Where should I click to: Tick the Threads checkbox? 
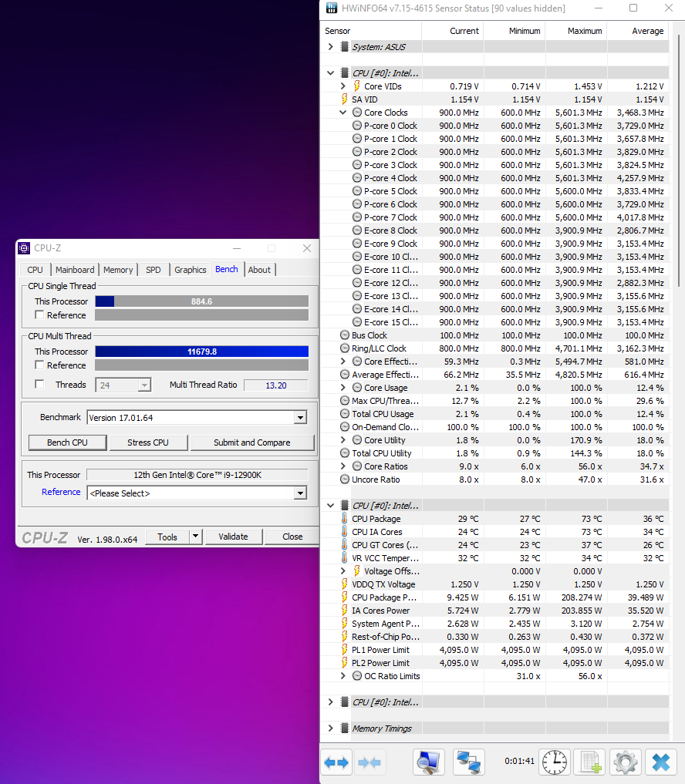pyautogui.click(x=39, y=385)
